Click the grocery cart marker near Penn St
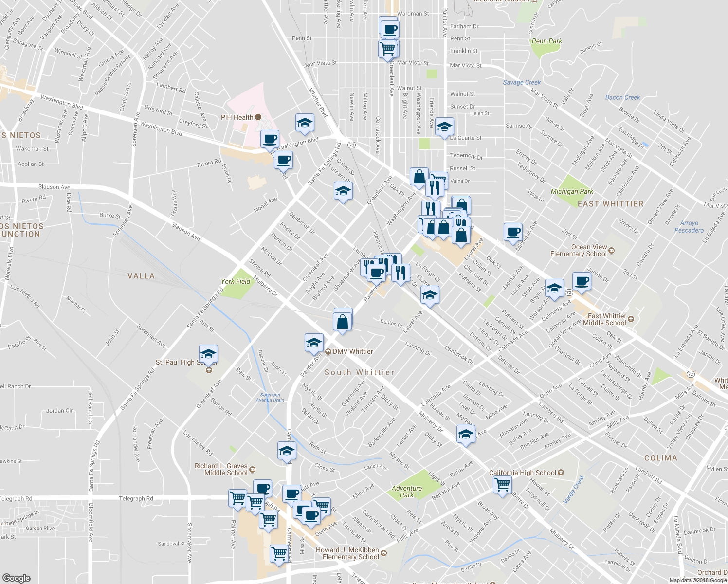Screen dimensions: 728x584 click(388, 49)
